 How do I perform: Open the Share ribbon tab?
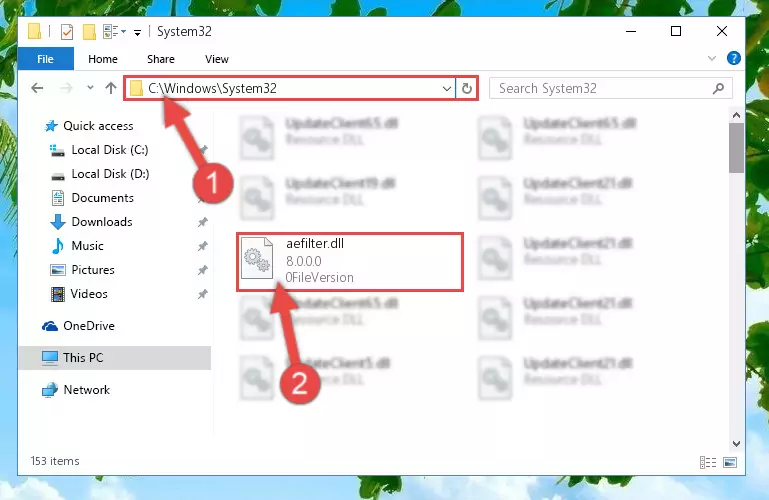pos(161,59)
